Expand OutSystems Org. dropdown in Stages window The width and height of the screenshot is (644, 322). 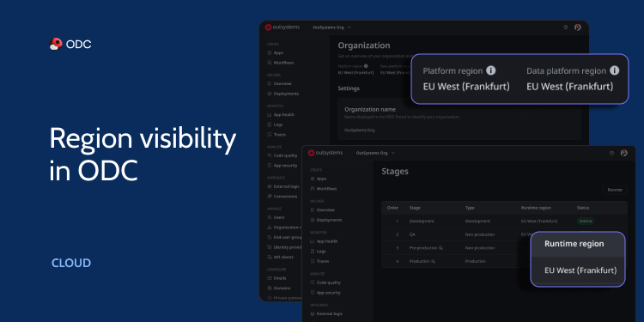[x=375, y=153]
